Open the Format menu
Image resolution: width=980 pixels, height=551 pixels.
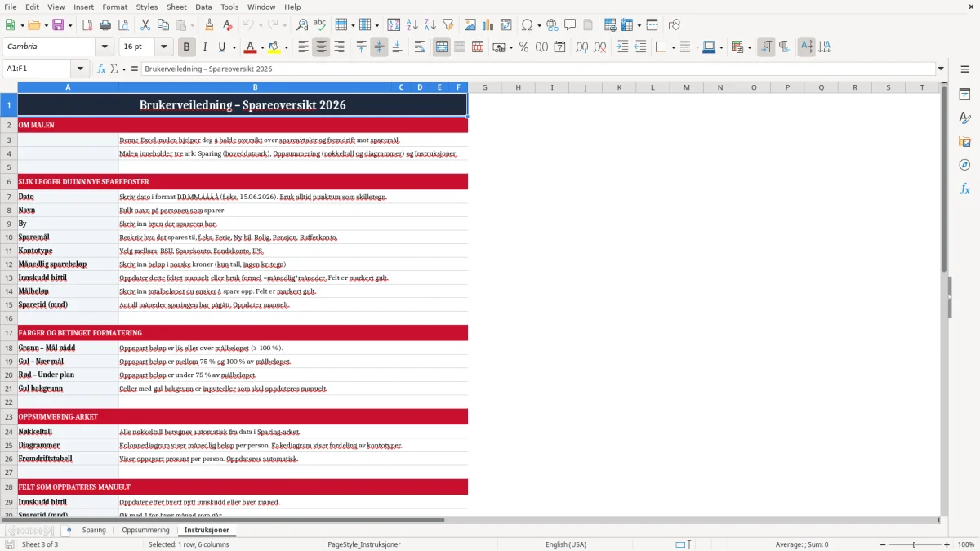114,7
